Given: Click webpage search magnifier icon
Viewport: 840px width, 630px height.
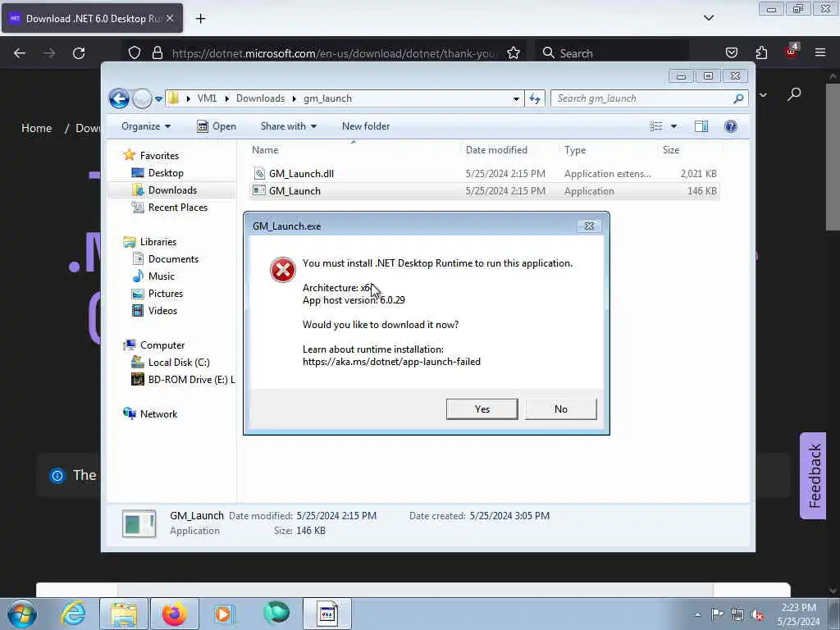Looking at the screenshot, I should tap(794, 95).
